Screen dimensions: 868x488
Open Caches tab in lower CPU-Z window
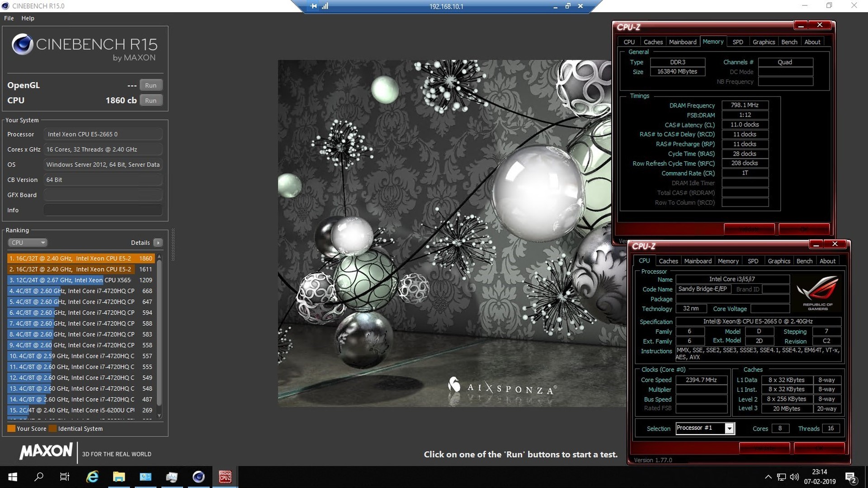tap(668, 261)
